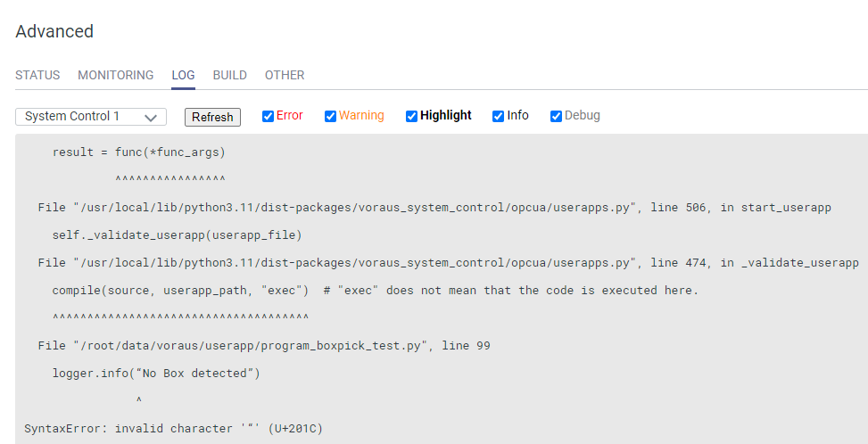This screenshot has height=444, width=868.
Task: Hide Debug messages via checkbox
Action: (x=556, y=116)
